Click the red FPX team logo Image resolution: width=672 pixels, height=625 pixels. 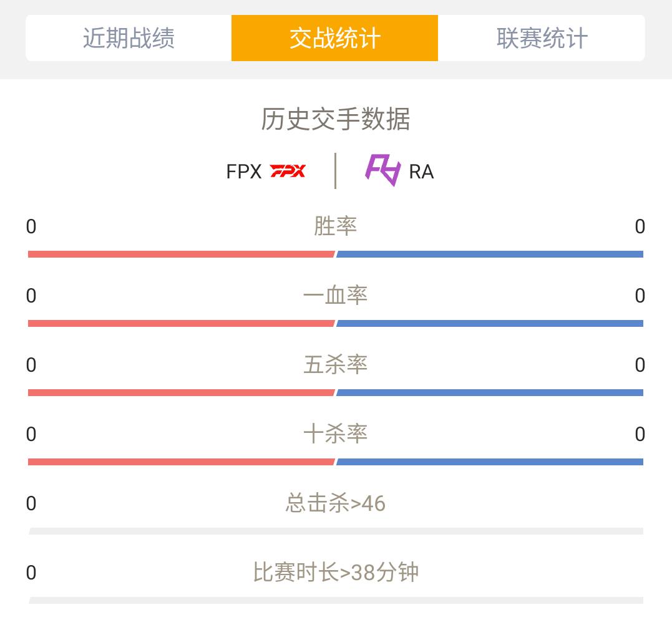point(288,171)
